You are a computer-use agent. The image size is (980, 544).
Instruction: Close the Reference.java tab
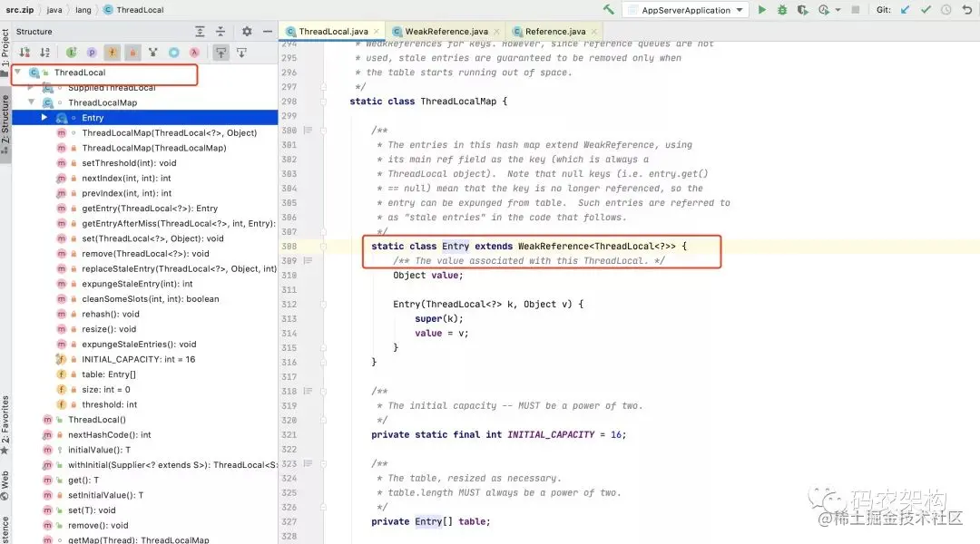tap(593, 31)
